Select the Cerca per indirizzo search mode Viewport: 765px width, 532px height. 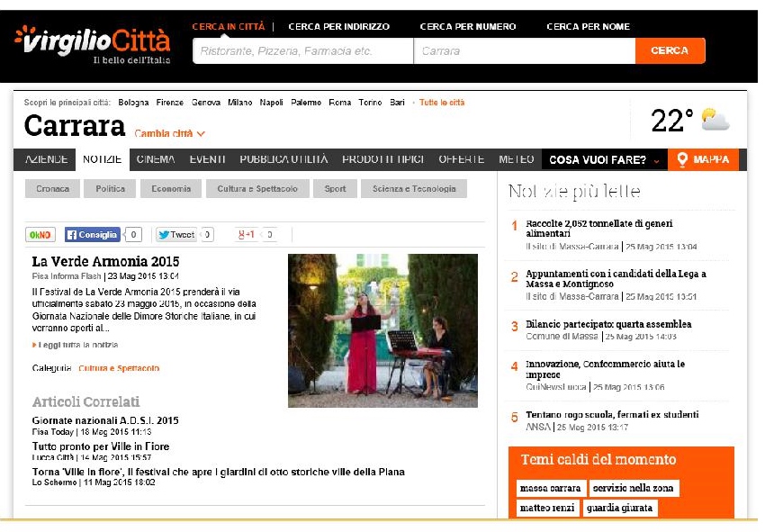coord(338,27)
